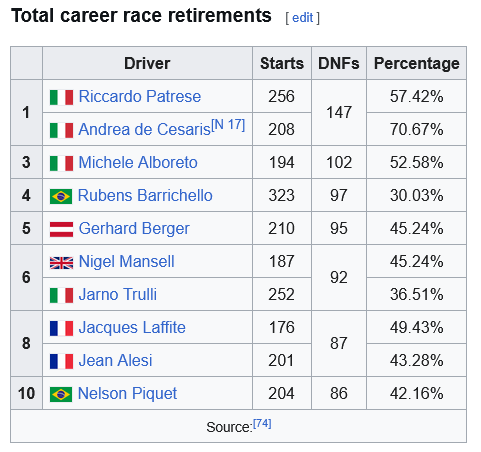Click the Italian flag beside Riccardo Patrese
The height and width of the screenshot is (452, 481).
(61, 97)
